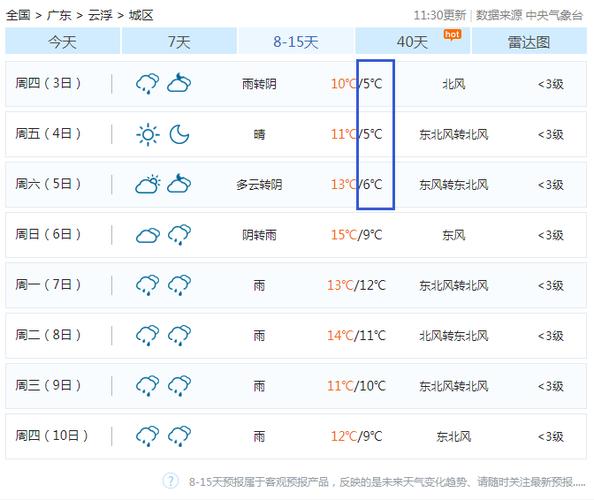Click the 雨转阴 weather description
The width and height of the screenshot is (594, 500).
pyautogui.click(x=259, y=84)
